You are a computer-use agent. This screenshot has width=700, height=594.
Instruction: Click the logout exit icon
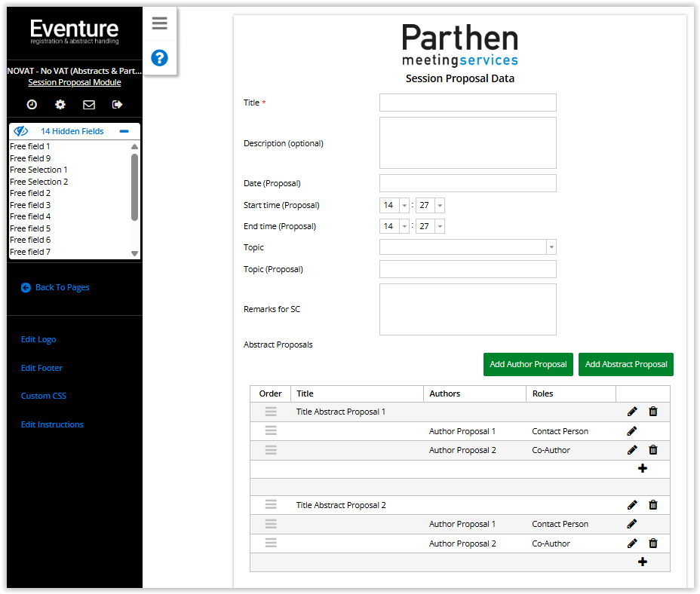(117, 105)
